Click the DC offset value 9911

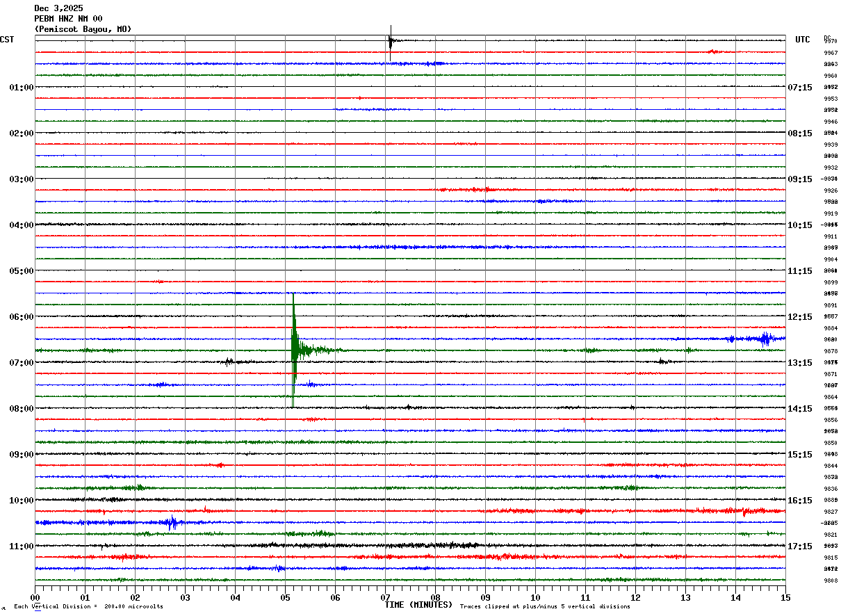(x=830, y=236)
